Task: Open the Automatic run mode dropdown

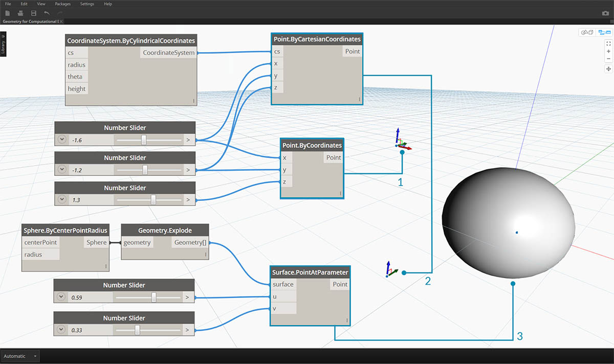Action: click(20, 356)
